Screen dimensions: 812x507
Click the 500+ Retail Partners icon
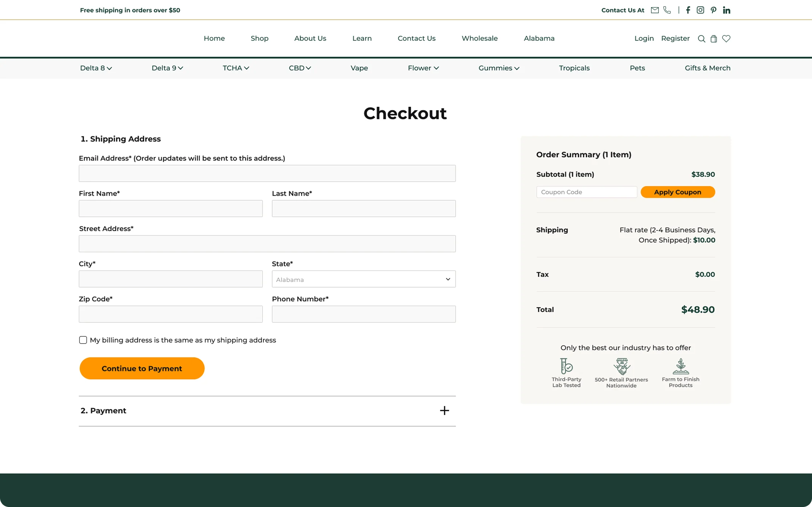tap(622, 366)
